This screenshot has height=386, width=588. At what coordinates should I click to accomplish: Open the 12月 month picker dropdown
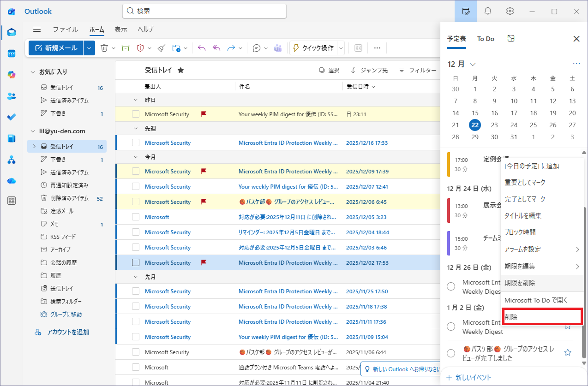point(472,64)
